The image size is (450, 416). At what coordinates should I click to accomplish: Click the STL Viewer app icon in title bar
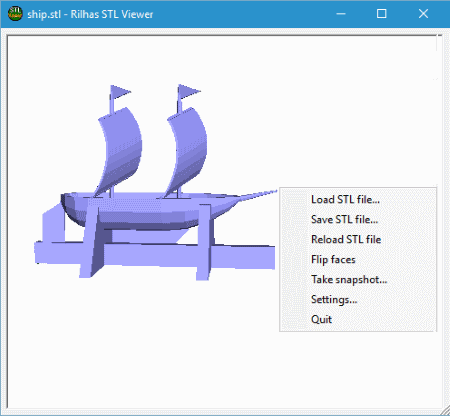click(x=15, y=14)
